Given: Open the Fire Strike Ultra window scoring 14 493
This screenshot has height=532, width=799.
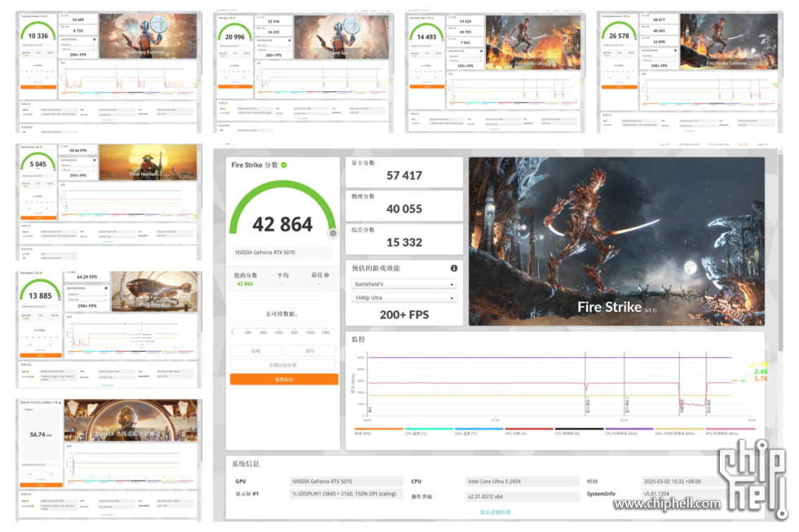Looking at the screenshot, I should 495,73.
